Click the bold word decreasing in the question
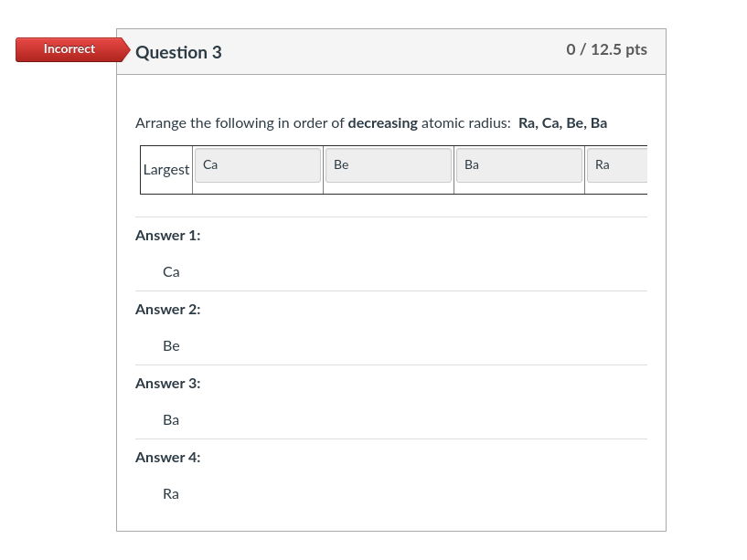The height and width of the screenshot is (560, 747). pyautogui.click(x=382, y=123)
